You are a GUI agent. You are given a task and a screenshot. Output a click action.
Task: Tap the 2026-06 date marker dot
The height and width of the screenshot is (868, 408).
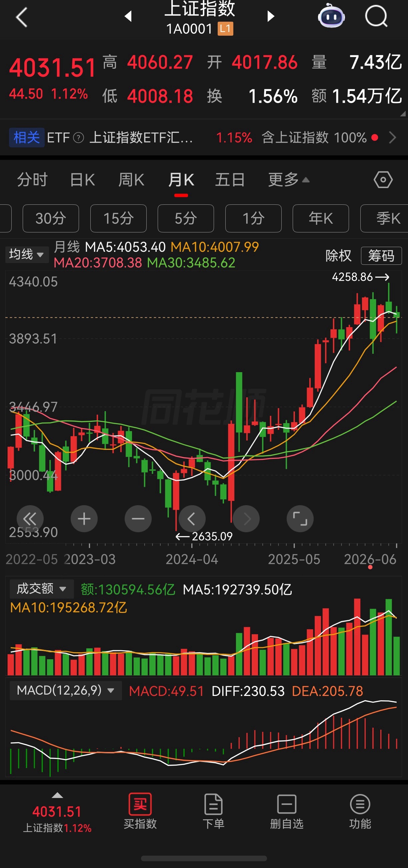point(370,567)
